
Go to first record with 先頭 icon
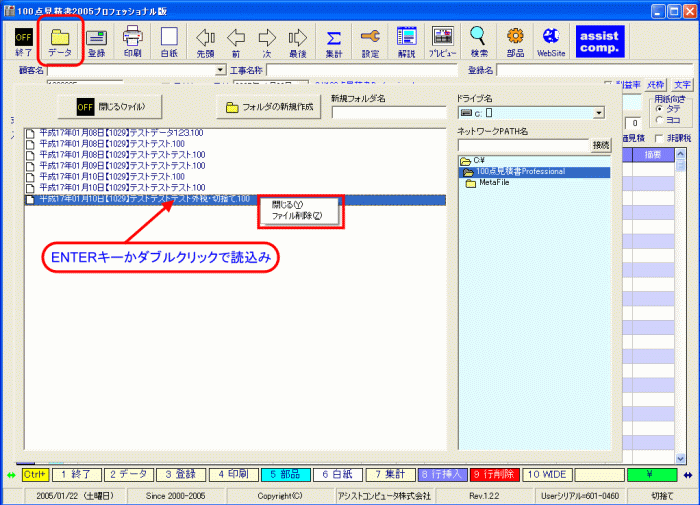pos(205,42)
